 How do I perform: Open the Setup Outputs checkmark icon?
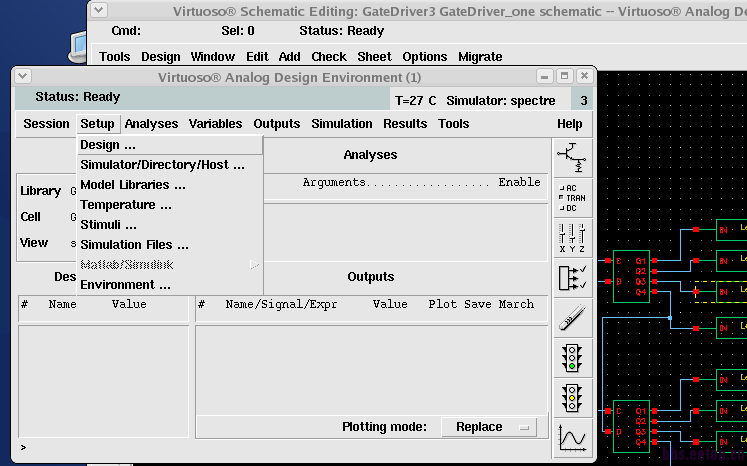572,278
